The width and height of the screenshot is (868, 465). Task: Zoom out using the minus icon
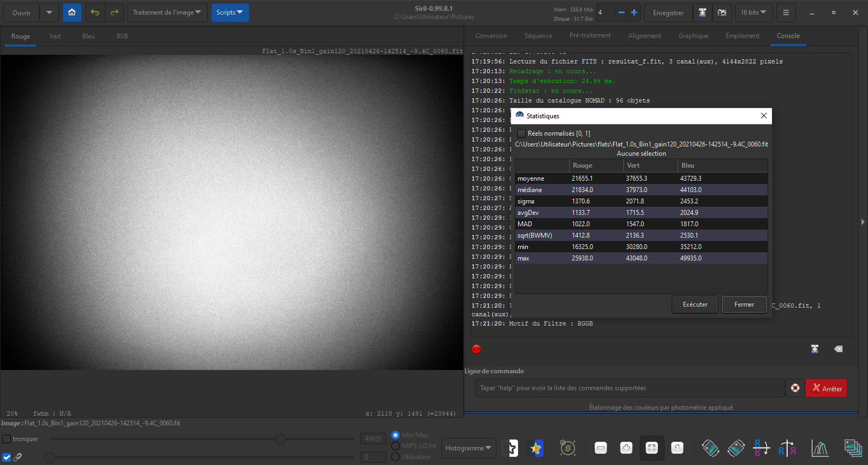pyautogui.click(x=601, y=448)
